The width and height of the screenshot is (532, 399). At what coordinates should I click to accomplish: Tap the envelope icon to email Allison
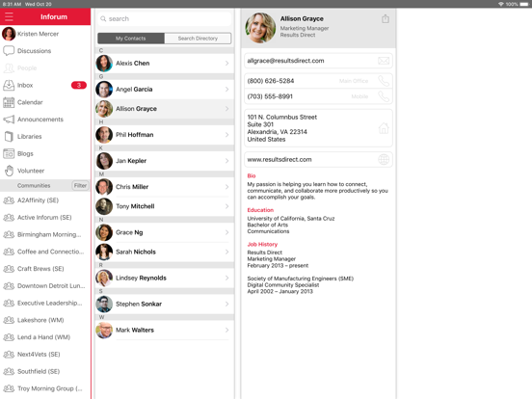pos(384,61)
